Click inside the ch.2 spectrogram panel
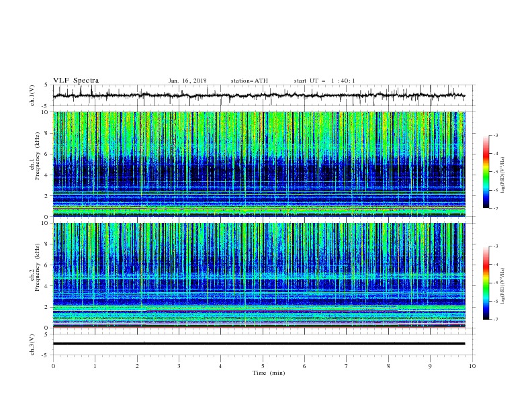 (x=259, y=275)
